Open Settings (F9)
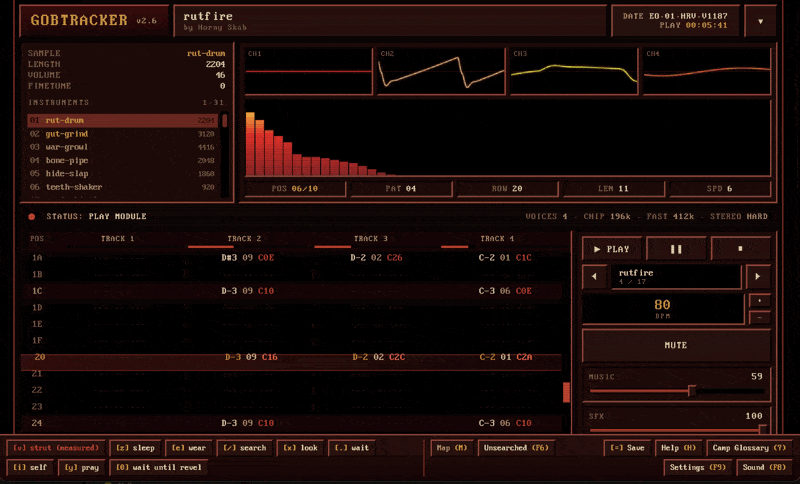The image size is (800, 484). click(697, 467)
